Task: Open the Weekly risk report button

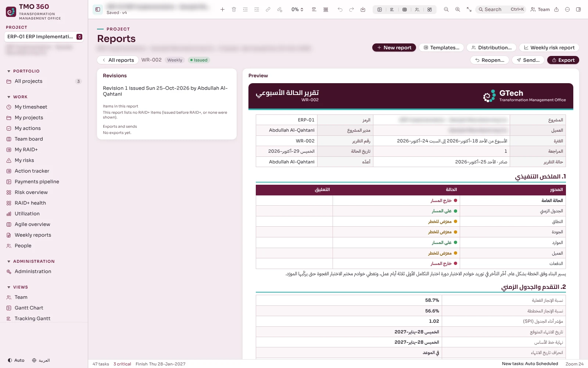Action: 549,47
